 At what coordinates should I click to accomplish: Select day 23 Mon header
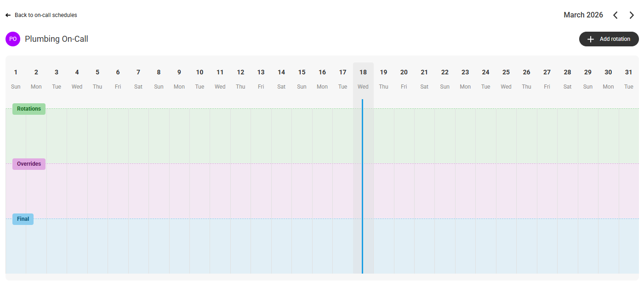pos(465,79)
